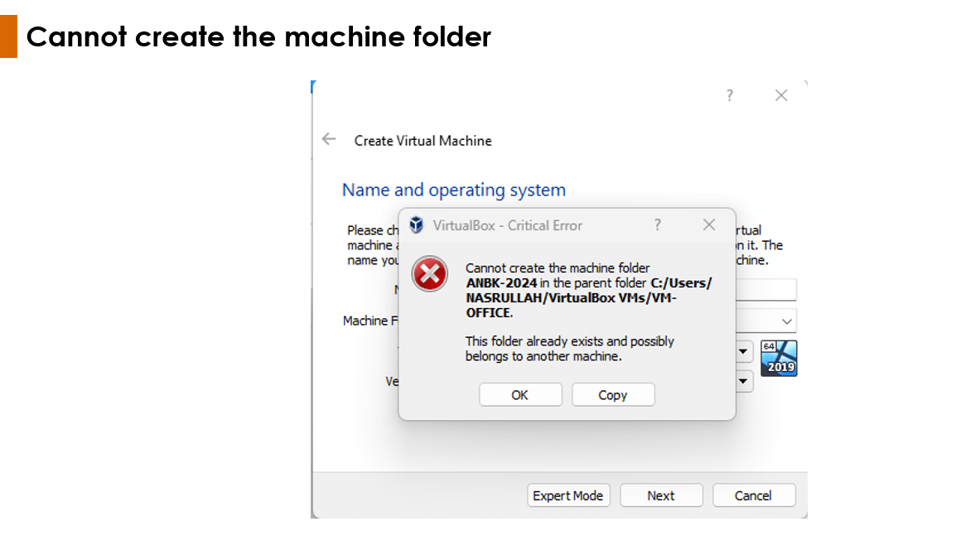Open help for the Critical Error dialog
Screen dimensions: 980x560
click(658, 225)
